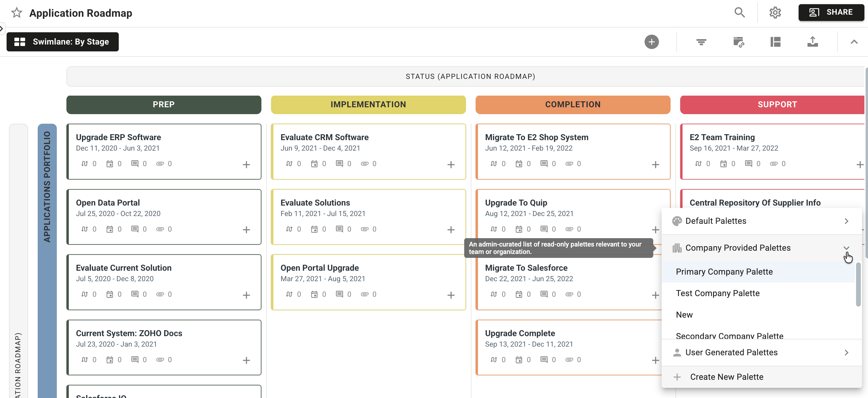Click plus on Current System: ZOHO Docs card
Screen dimensions: 868x398
click(x=246, y=360)
